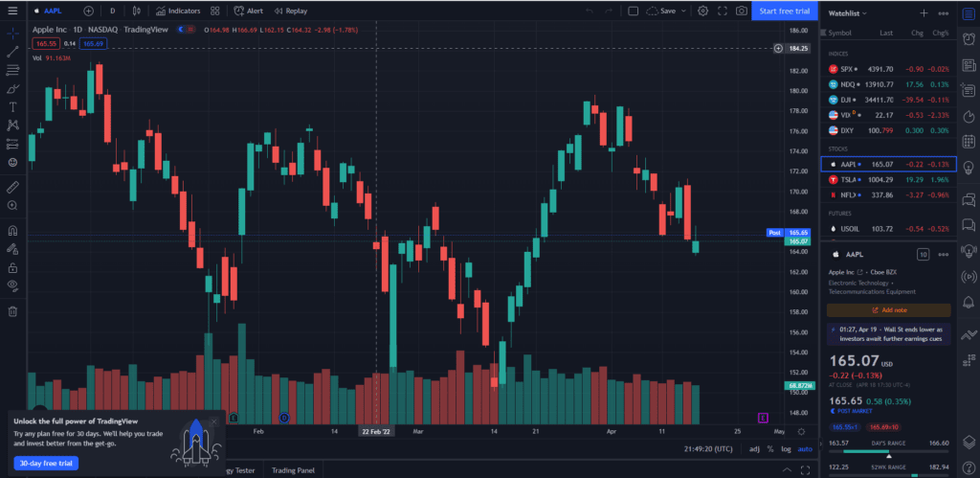Open the D timeframe interval selector
Screen dimensions: 980x478
pos(113,11)
